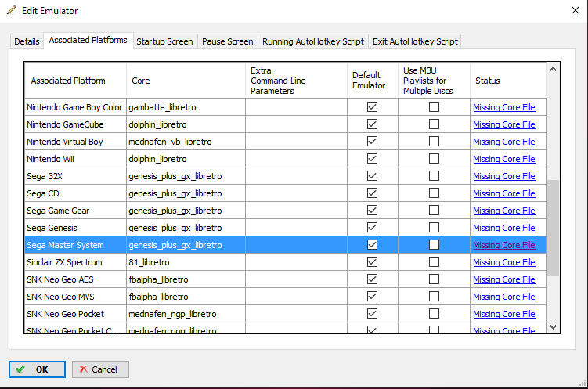Click the scrollbar down arrow in platform list
Viewport: 588px width, 389px height.
click(553, 327)
